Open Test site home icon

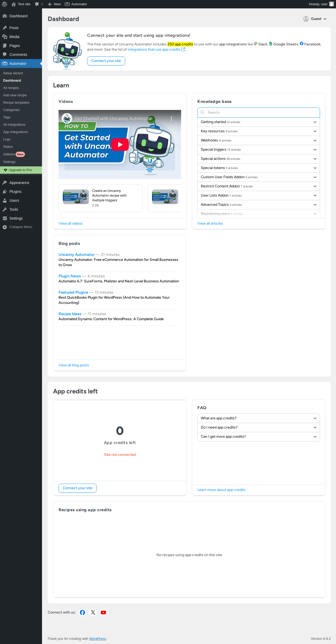(14, 4)
